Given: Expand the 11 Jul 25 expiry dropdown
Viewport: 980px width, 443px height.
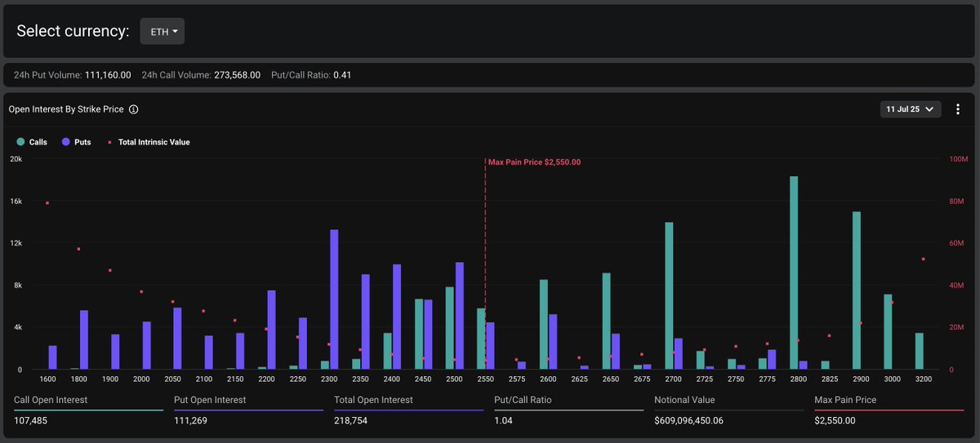Looking at the screenshot, I should [911, 109].
